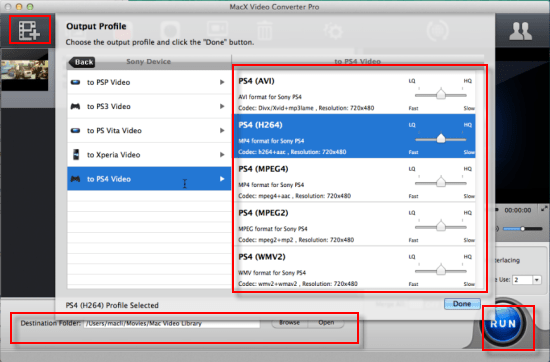550x362 pixels.
Task: Click the Back button
Action: (82, 62)
